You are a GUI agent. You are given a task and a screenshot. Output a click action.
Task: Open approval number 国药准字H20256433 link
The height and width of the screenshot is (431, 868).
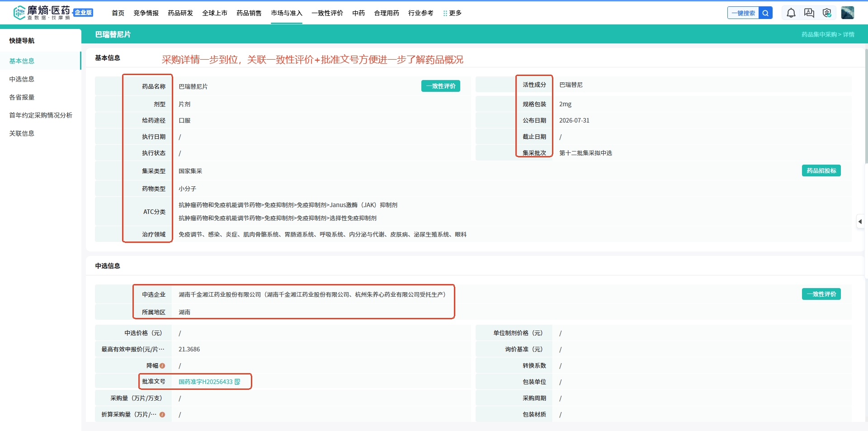(x=206, y=382)
